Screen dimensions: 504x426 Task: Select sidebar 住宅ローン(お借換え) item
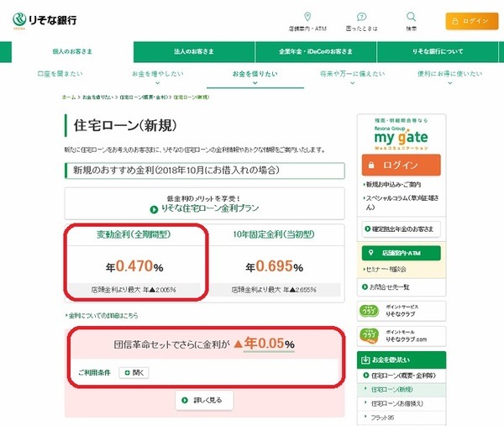click(402, 403)
